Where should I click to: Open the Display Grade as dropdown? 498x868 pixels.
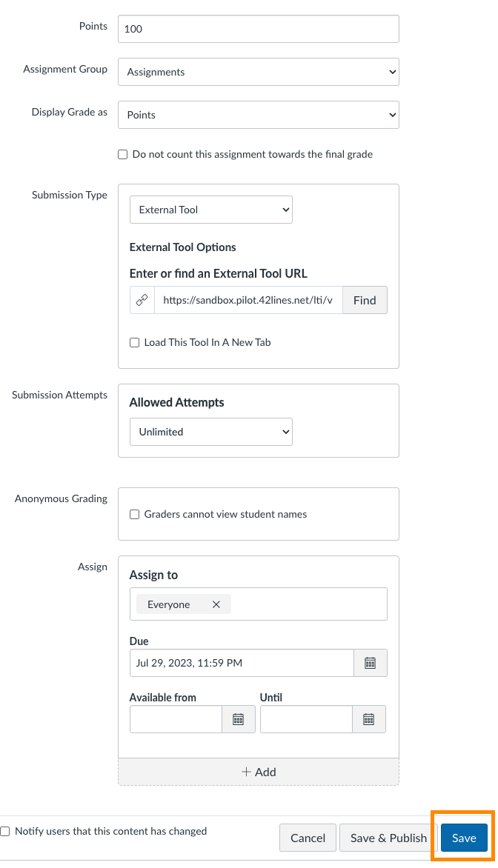[x=258, y=115]
